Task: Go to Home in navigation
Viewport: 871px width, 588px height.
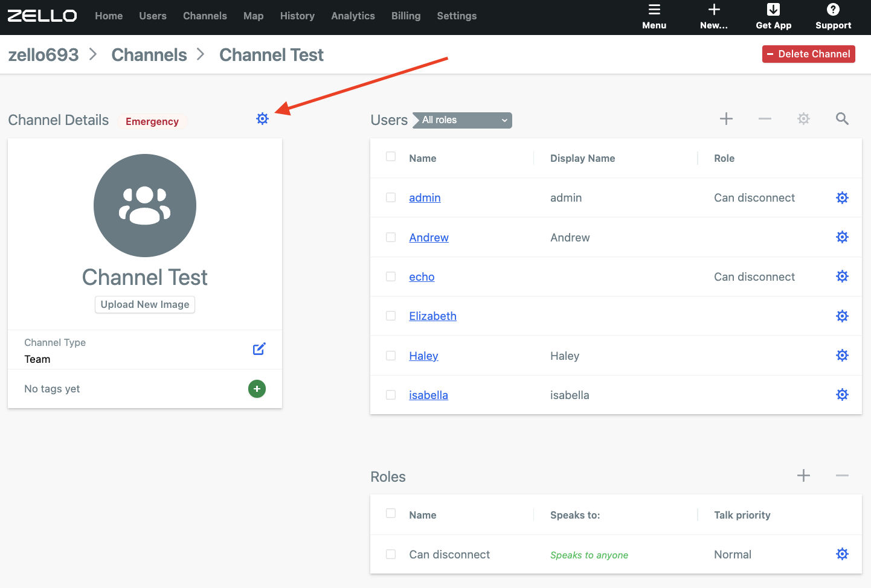Action: pos(109,16)
